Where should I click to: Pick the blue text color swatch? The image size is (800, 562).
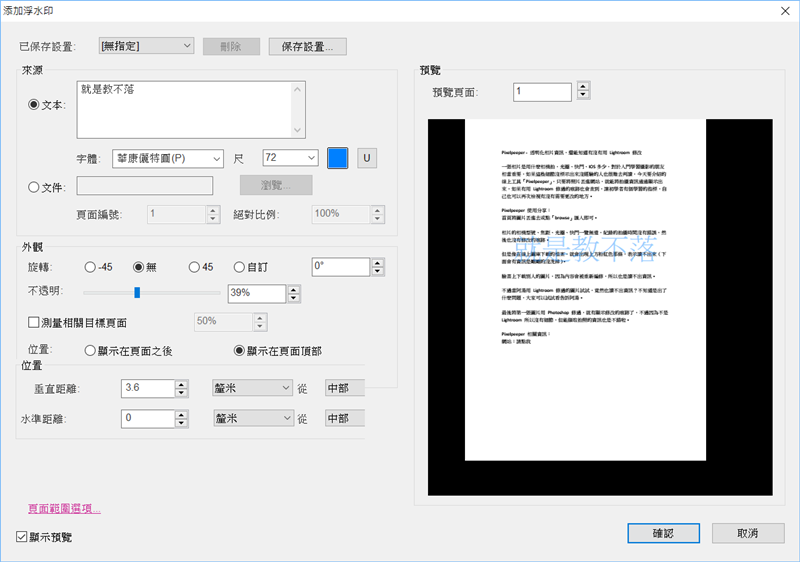[338, 158]
